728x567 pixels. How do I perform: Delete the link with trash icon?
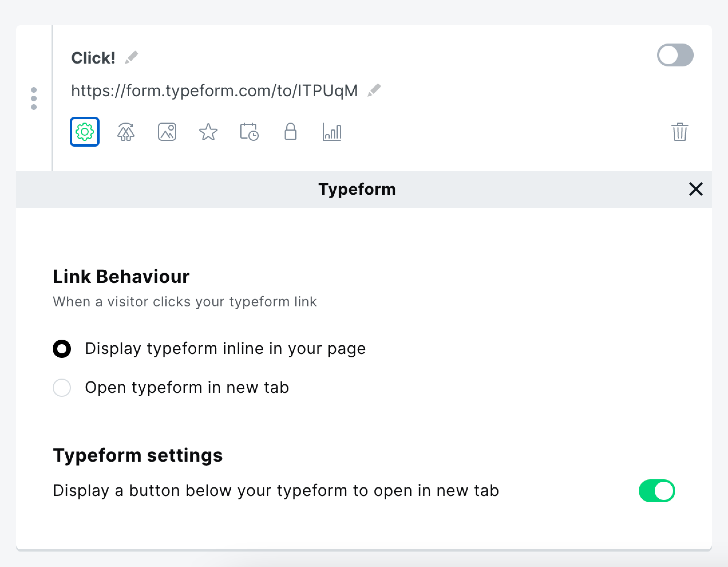click(x=679, y=132)
